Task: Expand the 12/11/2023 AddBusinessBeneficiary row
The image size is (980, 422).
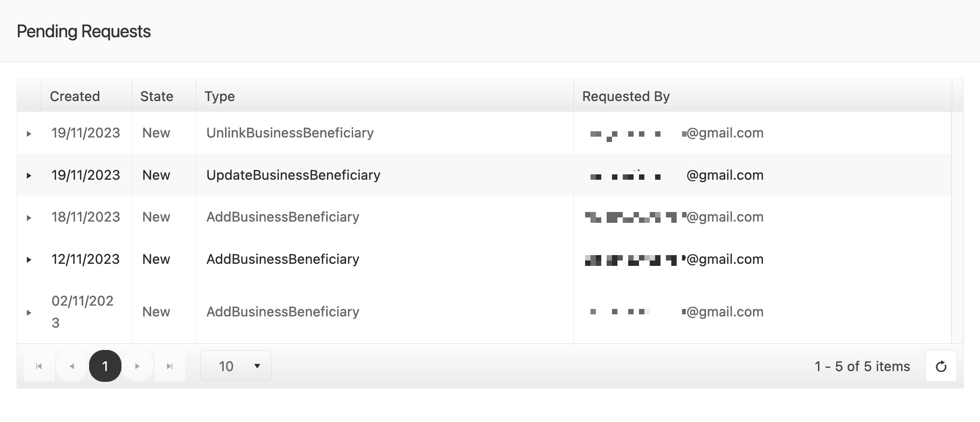Action: pos(29,260)
